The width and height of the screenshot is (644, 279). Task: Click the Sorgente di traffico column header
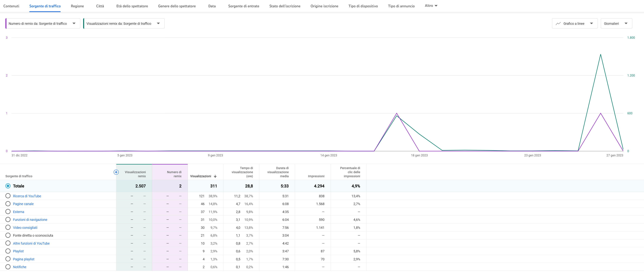[19, 176]
